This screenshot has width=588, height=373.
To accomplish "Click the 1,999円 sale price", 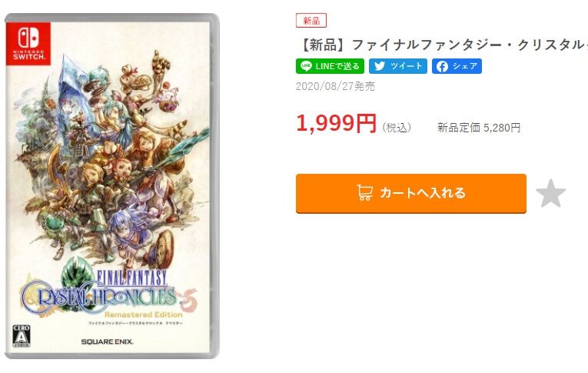I will pos(336,123).
